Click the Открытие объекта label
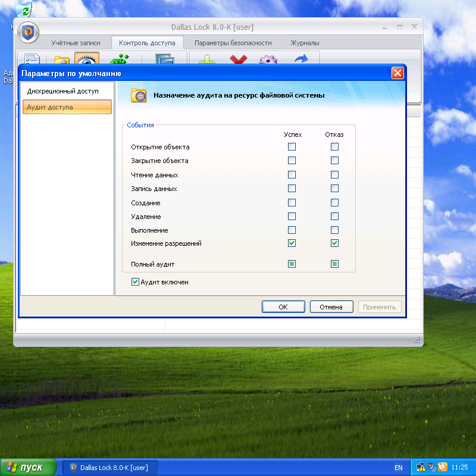The image size is (476, 476). click(x=160, y=147)
